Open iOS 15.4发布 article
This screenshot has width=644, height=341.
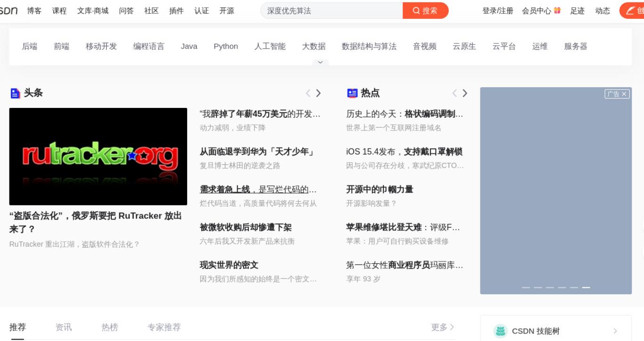click(x=404, y=152)
